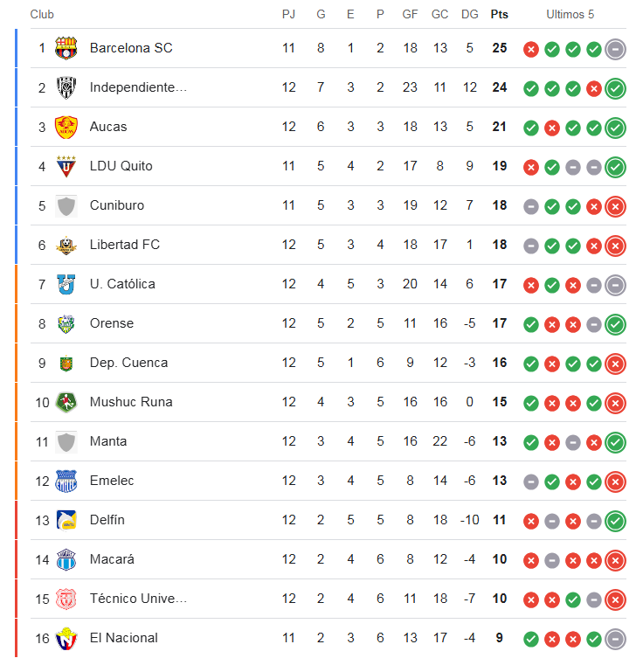The width and height of the screenshot is (643, 672).
Task: Click Orense's latest green win indicator
Action: 615,324
